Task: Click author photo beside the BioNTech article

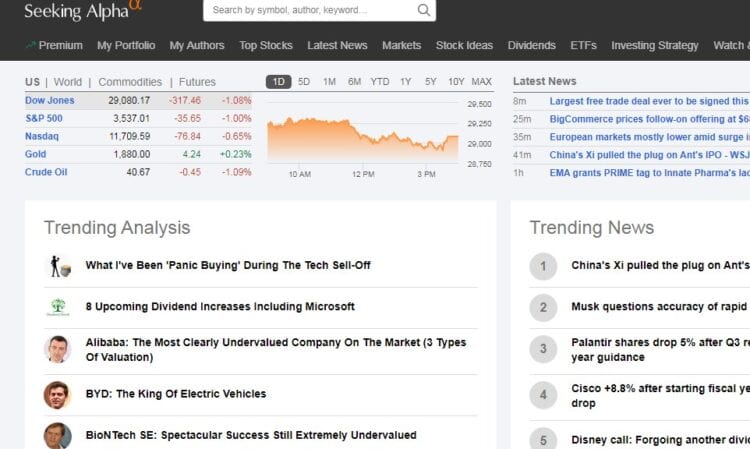Action: pyautogui.click(x=58, y=436)
